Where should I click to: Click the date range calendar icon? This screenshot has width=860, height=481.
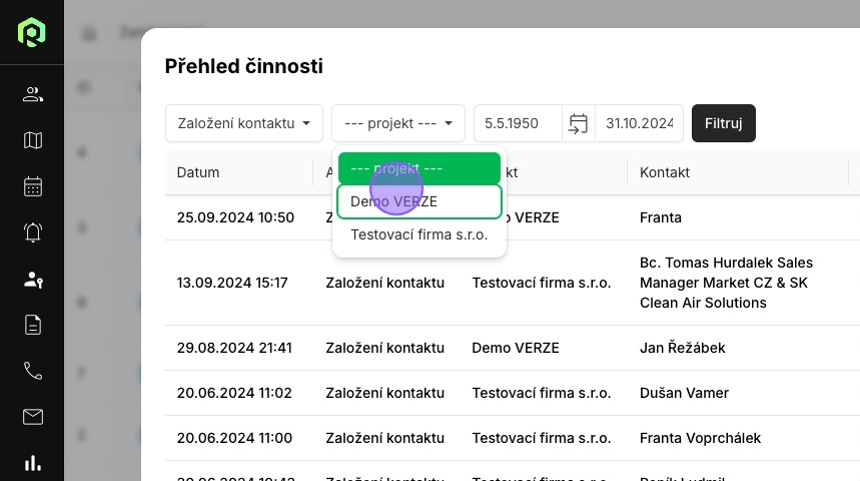578,123
